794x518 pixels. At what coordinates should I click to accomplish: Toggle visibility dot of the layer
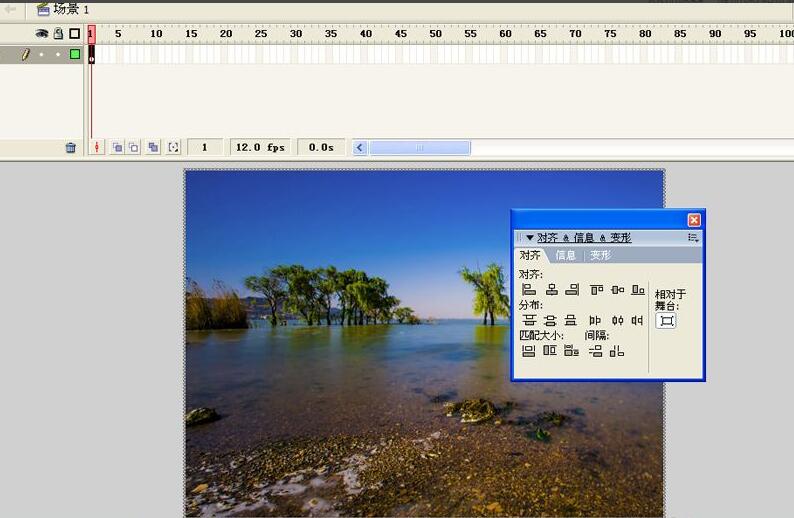pyautogui.click(x=42, y=54)
